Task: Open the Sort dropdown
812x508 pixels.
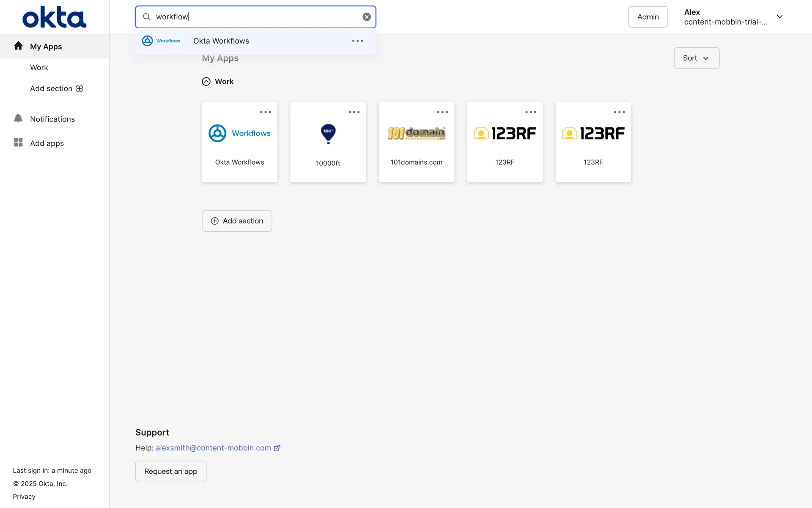Action: point(696,58)
